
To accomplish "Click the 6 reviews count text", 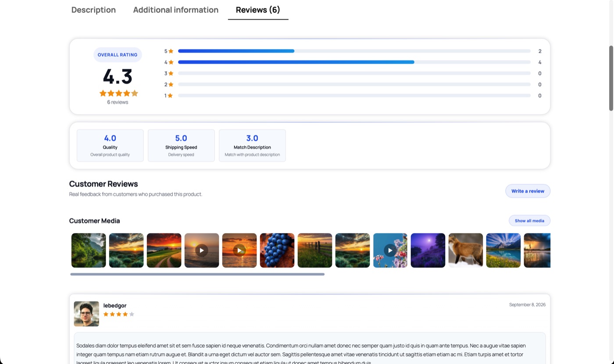I will [118, 102].
